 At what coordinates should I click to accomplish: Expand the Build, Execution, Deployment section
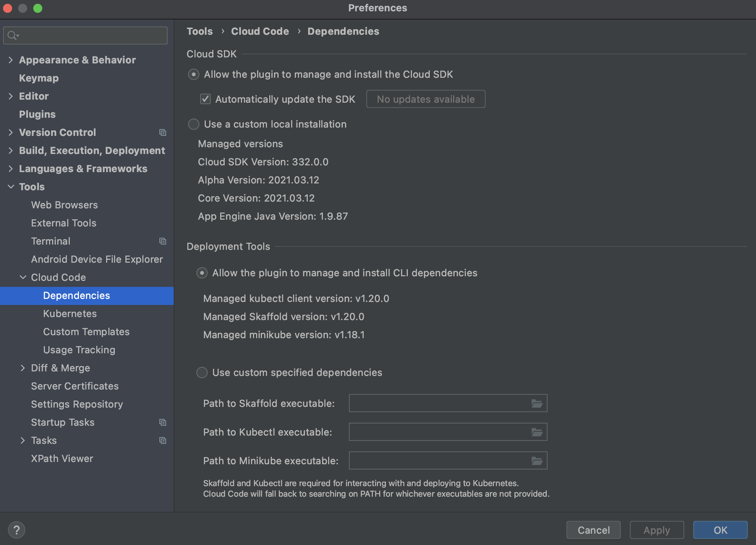click(x=9, y=150)
